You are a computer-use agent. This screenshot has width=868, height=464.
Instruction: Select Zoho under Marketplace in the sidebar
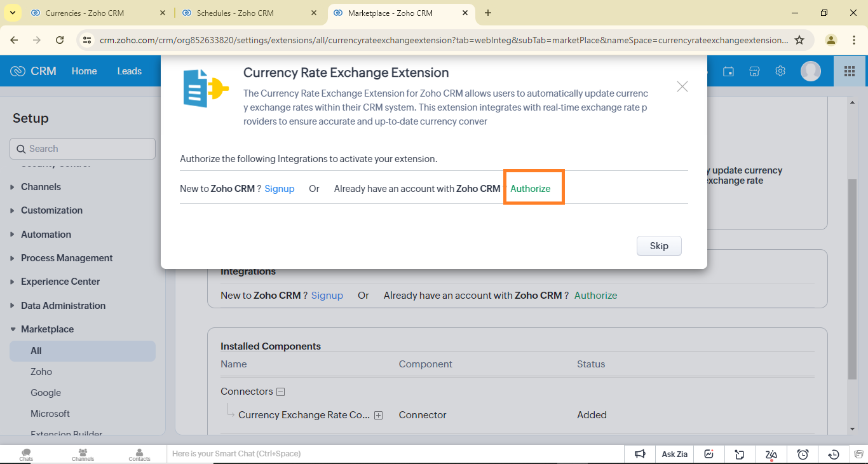coord(41,372)
